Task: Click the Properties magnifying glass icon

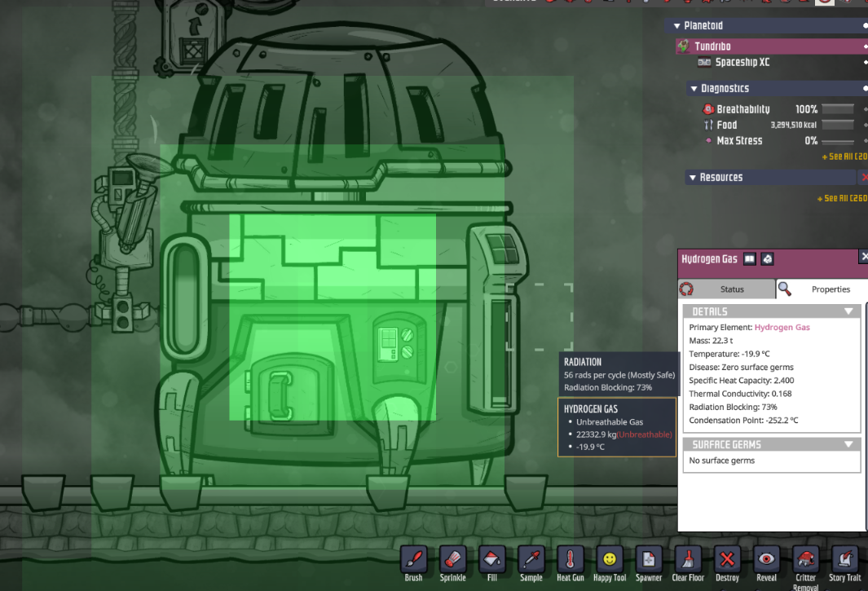Action: [x=784, y=289]
